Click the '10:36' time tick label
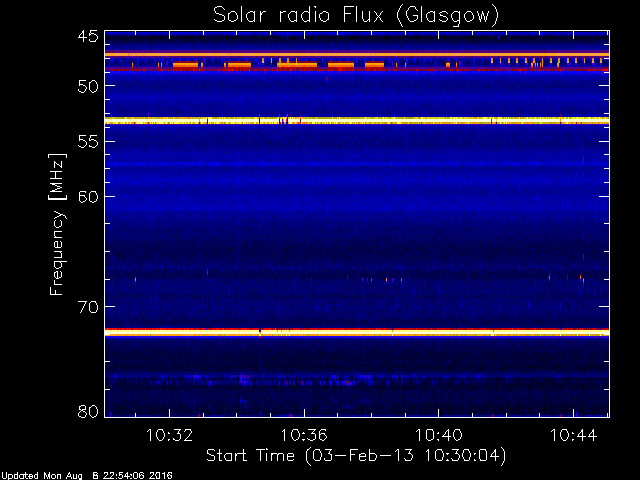 coord(304,435)
